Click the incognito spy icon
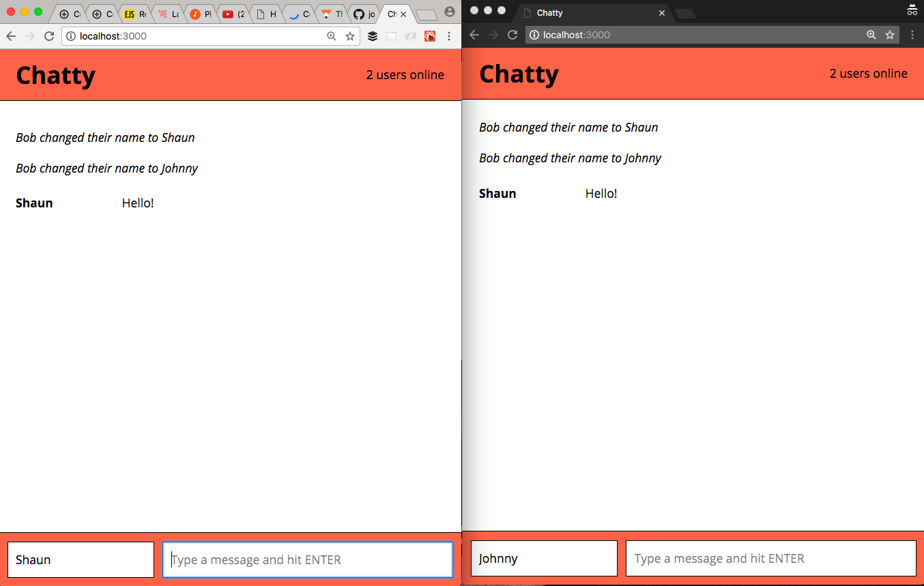Screen dimensions: 924x586 912,10
